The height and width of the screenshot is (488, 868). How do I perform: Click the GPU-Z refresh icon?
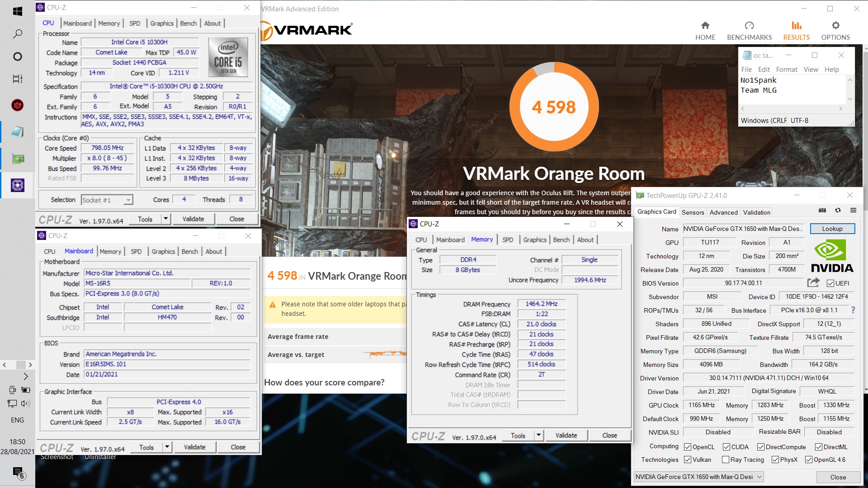point(838,210)
